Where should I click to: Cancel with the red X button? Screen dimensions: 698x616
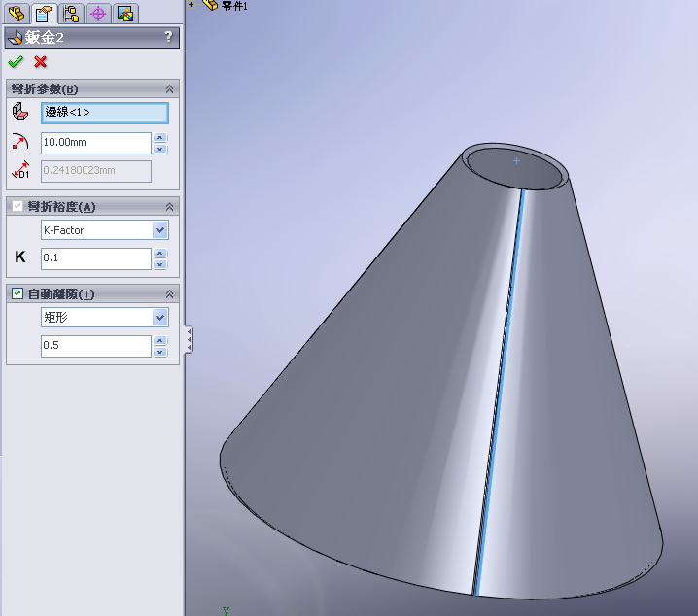[41, 62]
